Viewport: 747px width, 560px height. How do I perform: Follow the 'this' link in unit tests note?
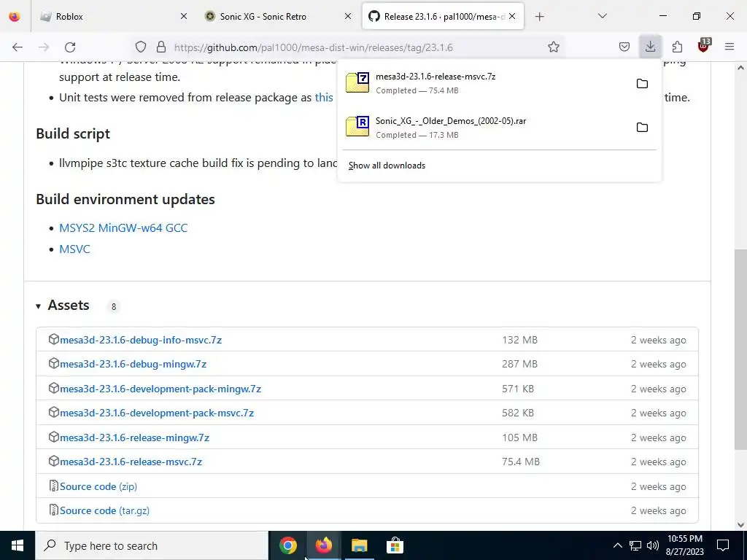pyautogui.click(x=324, y=97)
